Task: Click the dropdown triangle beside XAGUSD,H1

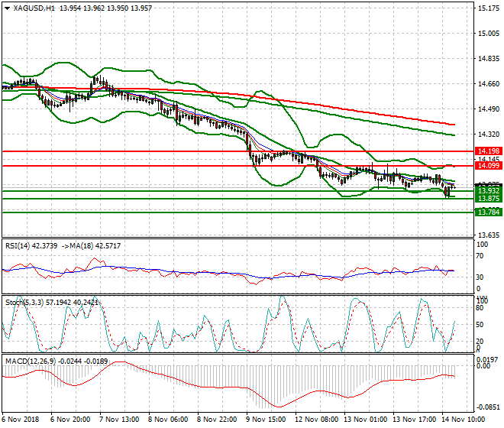Action: (6, 7)
